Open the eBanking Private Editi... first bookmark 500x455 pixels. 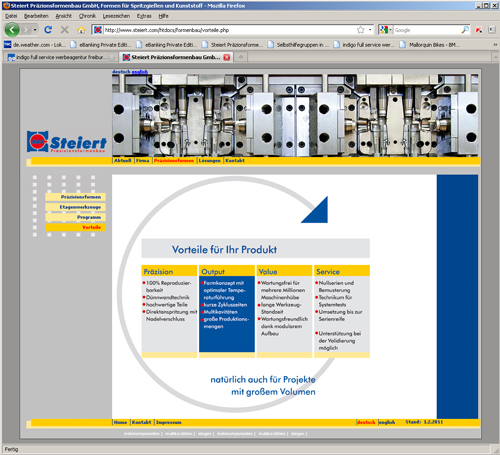101,44
